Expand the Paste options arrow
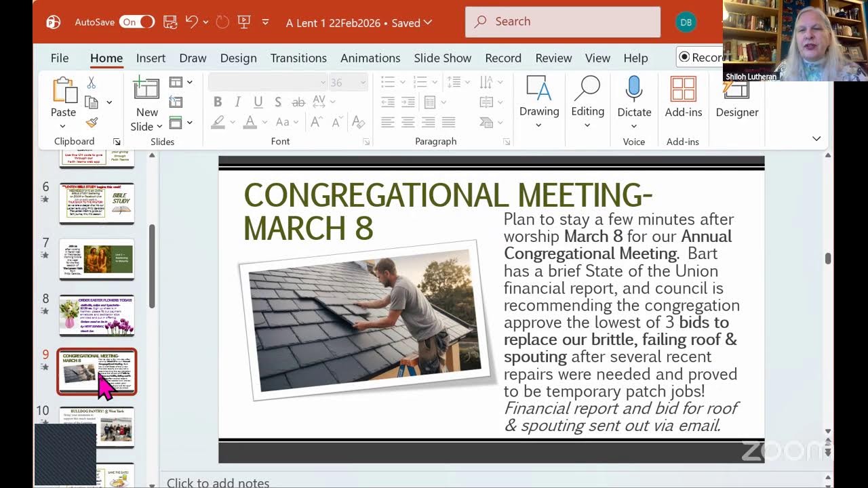This screenshot has width=868, height=488. 62,126
